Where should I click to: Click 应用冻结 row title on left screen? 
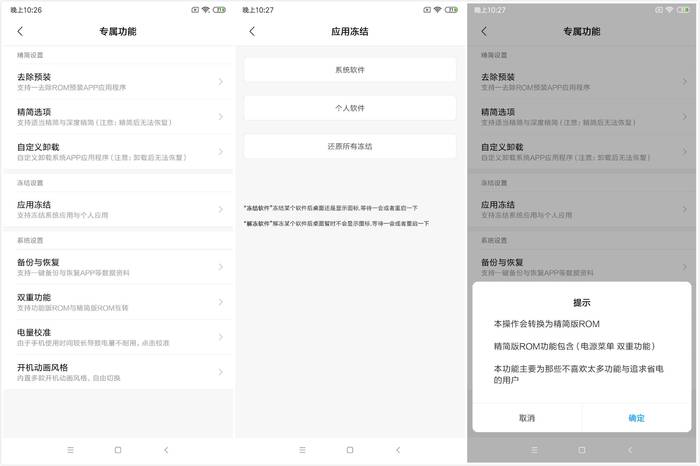[x=34, y=204]
